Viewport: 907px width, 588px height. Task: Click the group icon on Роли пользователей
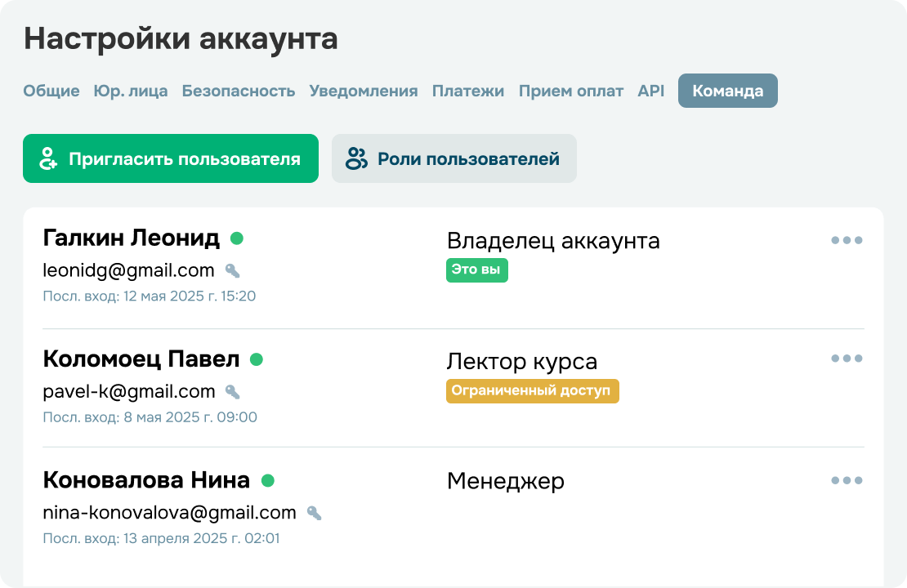click(355, 158)
